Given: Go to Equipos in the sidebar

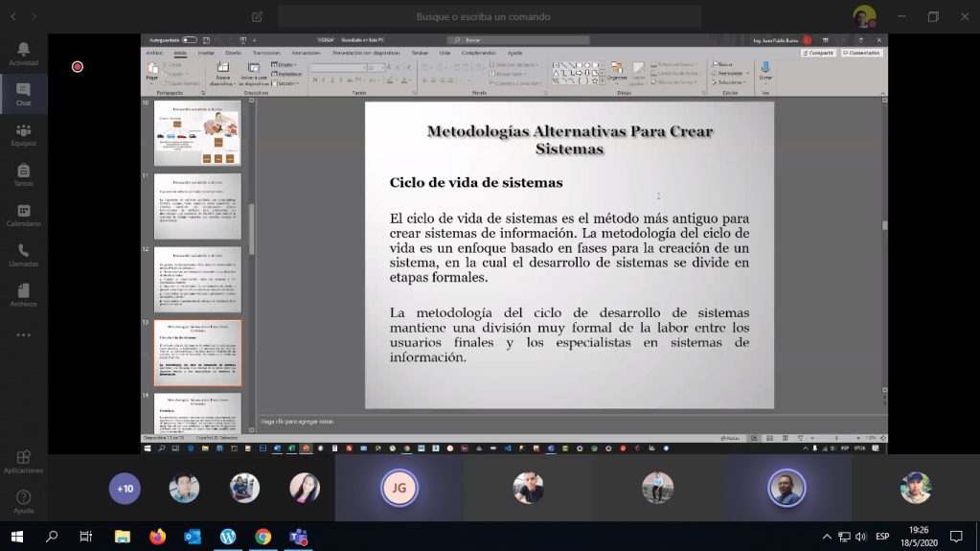Looking at the screenshot, I should [23, 135].
